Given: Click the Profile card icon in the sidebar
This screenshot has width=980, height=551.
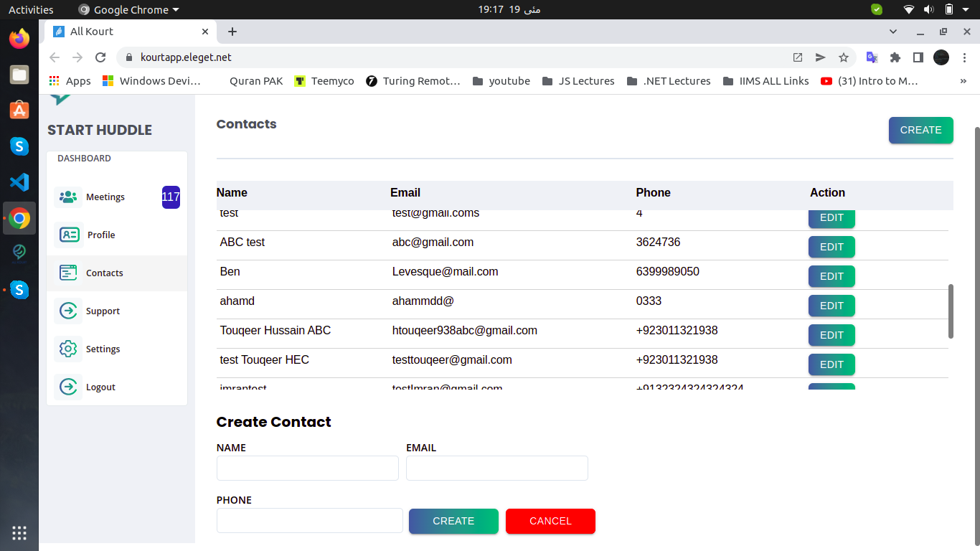Looking at the screenshot, I should pyautogui.click(x=69, y=235).
